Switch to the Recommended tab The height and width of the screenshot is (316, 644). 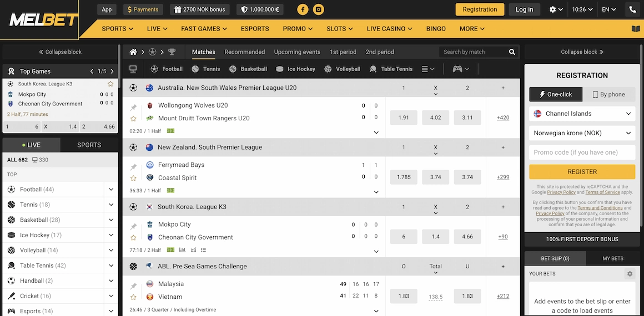click(x=245, y=52)
